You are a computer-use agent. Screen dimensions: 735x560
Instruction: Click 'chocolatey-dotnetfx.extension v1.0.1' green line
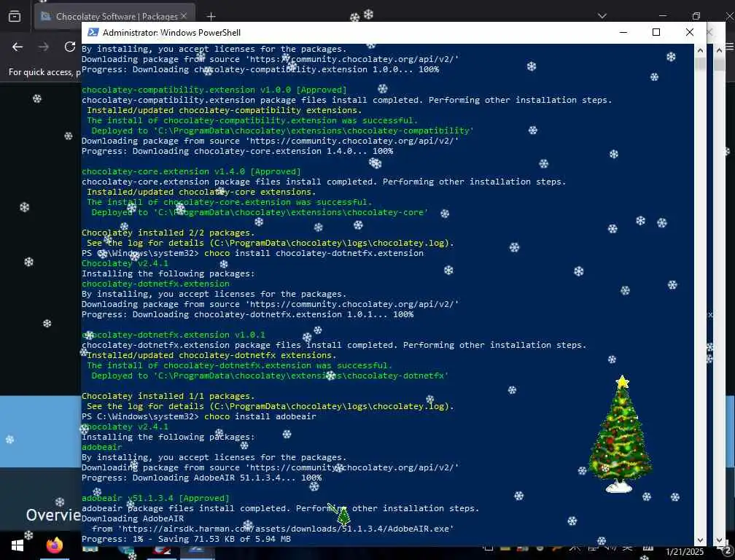click(174, 335)
